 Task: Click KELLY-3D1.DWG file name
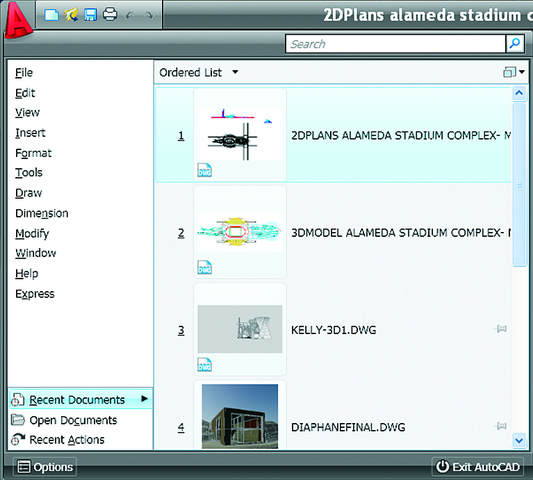[333, 330]
